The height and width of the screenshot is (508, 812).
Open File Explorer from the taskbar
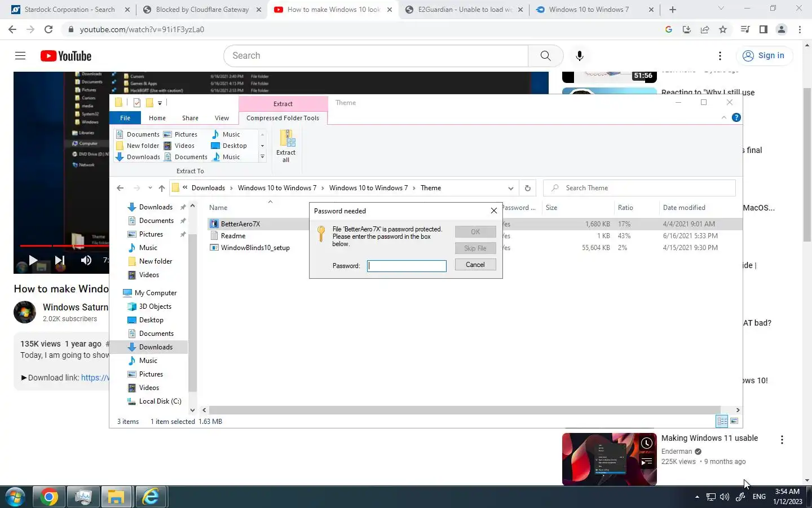coord(116,497)
